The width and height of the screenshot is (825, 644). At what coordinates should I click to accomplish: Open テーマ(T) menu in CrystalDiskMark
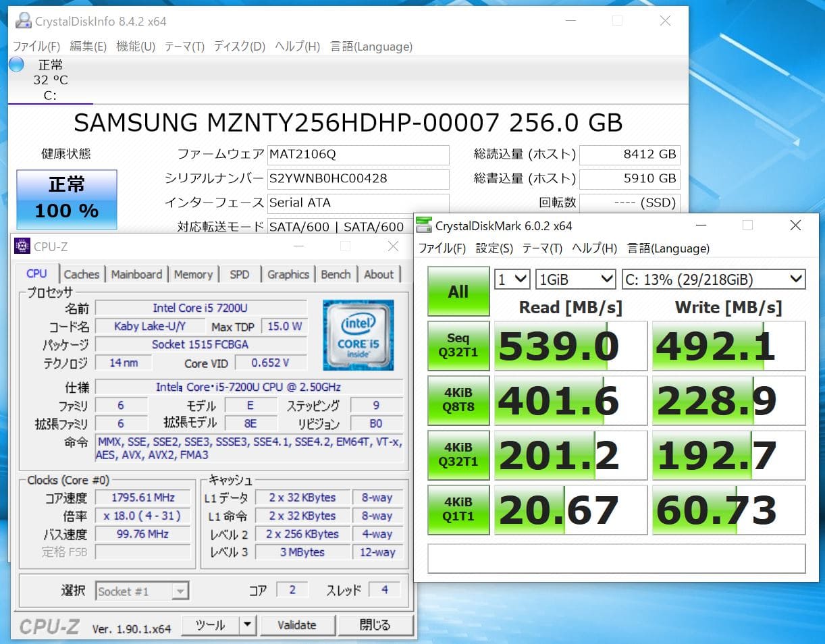tap(542, 248)
